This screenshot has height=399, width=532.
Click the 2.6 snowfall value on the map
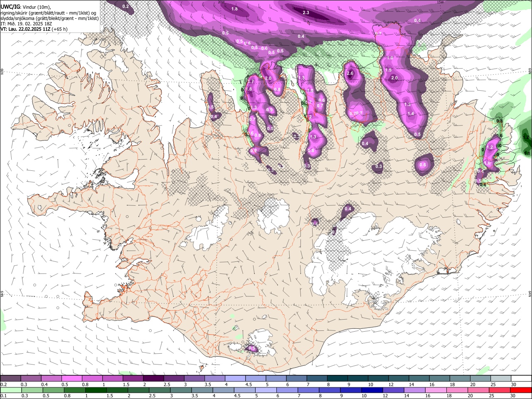(x=350, y=74)
